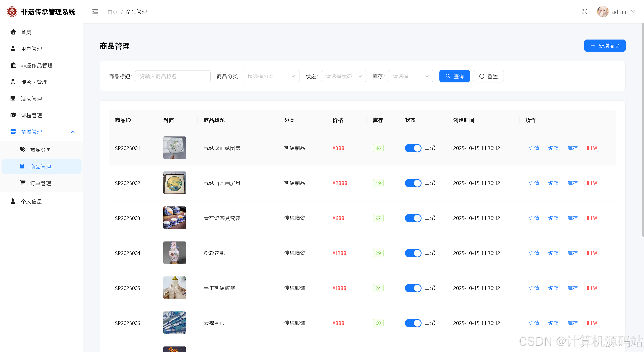Click the graduation cap icon for 课程管理
Screen dimensions: 644x352
[x=13, y=115]
